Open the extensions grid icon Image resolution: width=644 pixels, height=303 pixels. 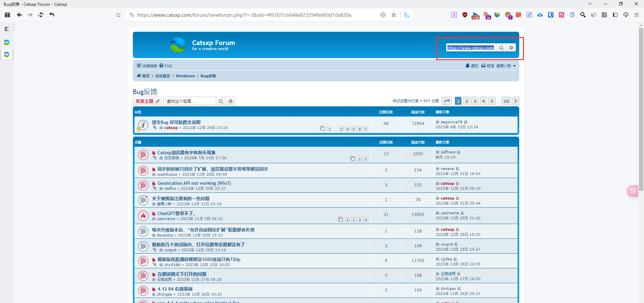point(604,15)
